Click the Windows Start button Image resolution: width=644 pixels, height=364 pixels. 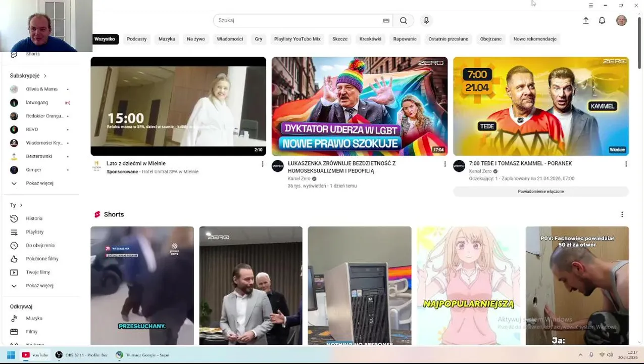pyautogui.click(x=11, y=355)
